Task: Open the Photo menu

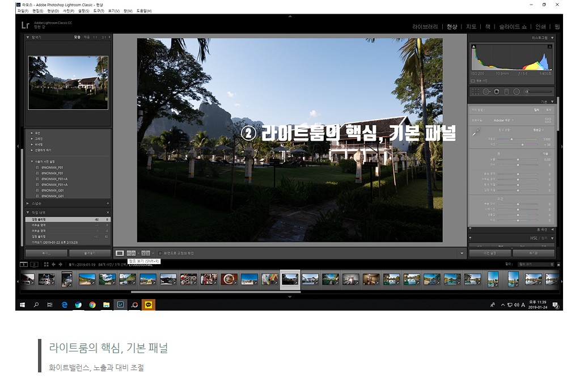Action: tap(68, 11)
